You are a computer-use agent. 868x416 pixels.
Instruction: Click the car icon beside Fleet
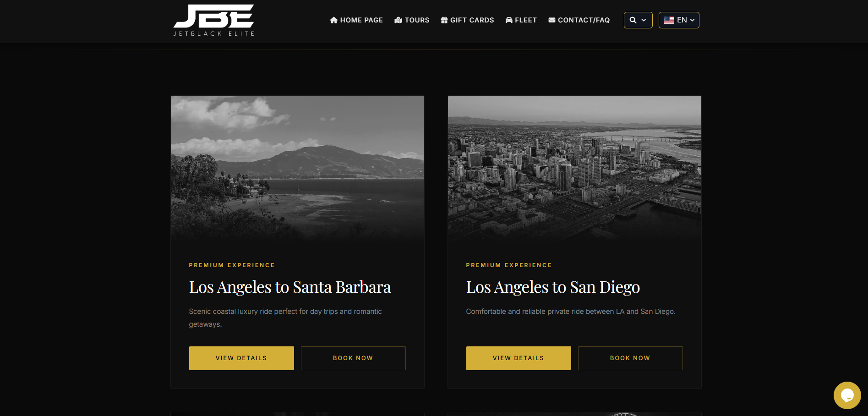pyautogui.click(x=509, y=20)
